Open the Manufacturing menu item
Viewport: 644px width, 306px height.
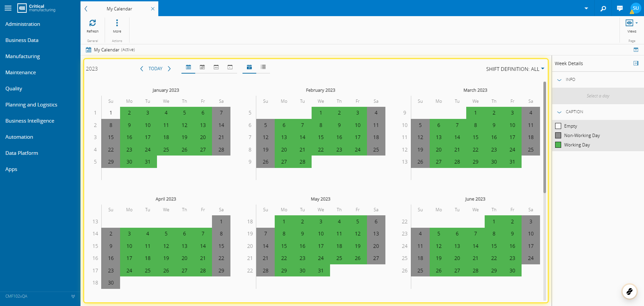(22, 56)
